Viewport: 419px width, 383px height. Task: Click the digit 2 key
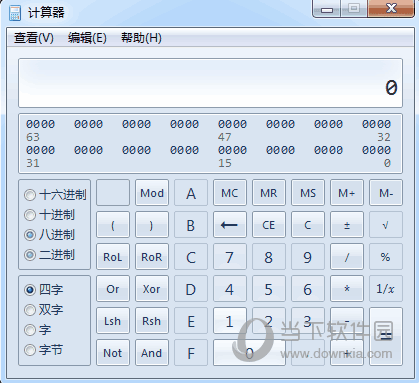click(269, 321)
